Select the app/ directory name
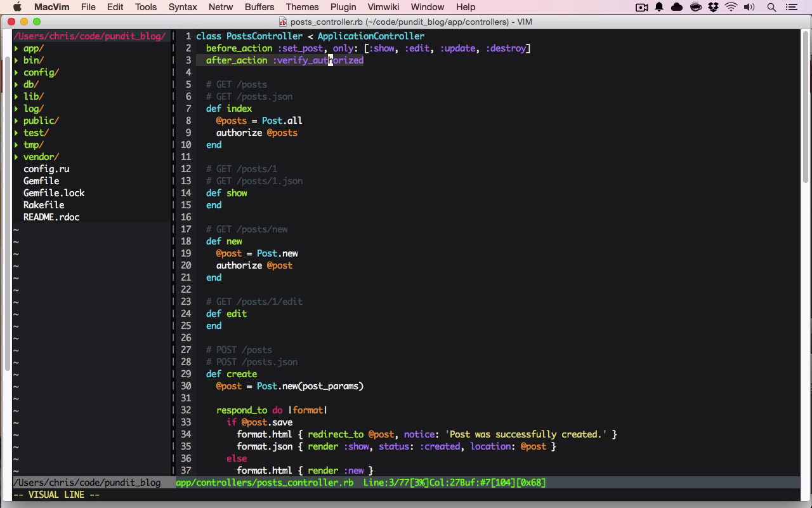 tap(34, 48)
